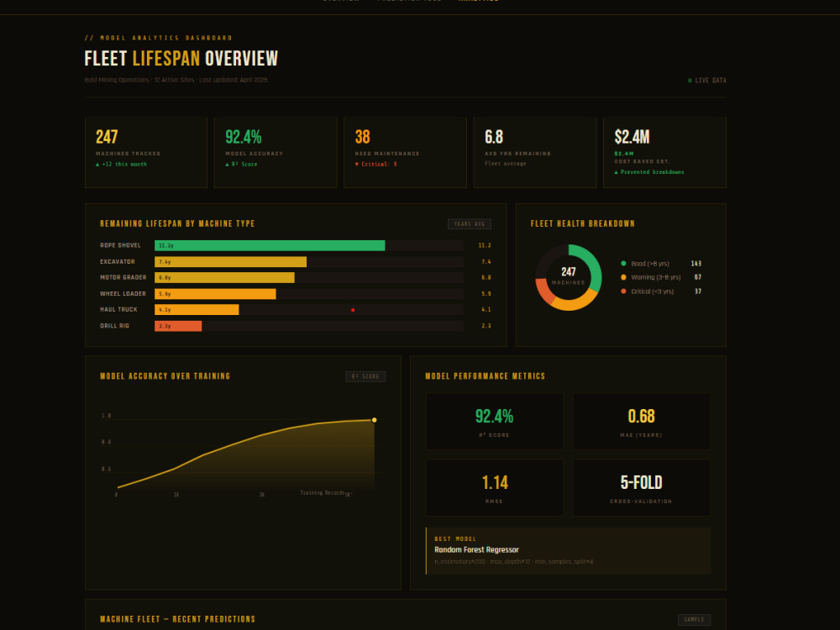Click the "+12 this month" text

123,165
